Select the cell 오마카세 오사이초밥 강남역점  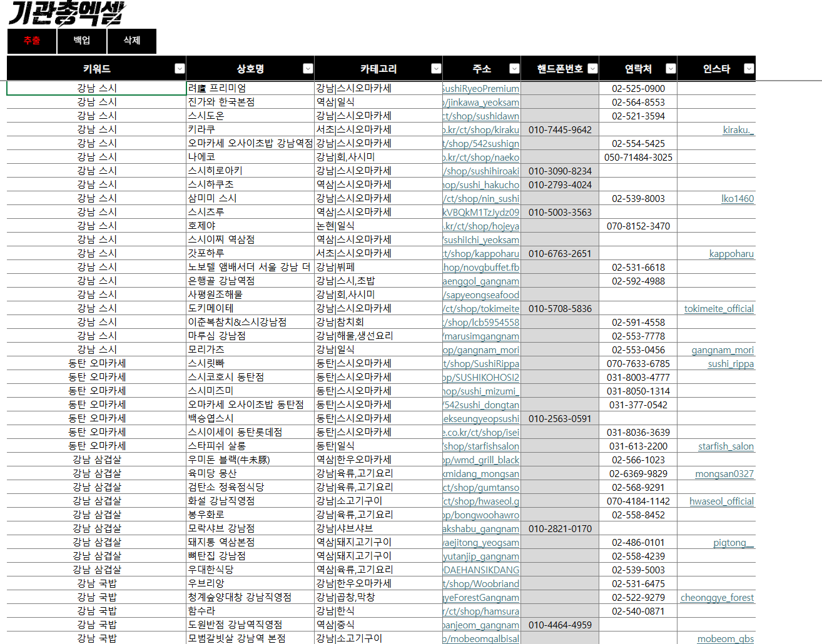pyautogui.click(x=250, y=143)
